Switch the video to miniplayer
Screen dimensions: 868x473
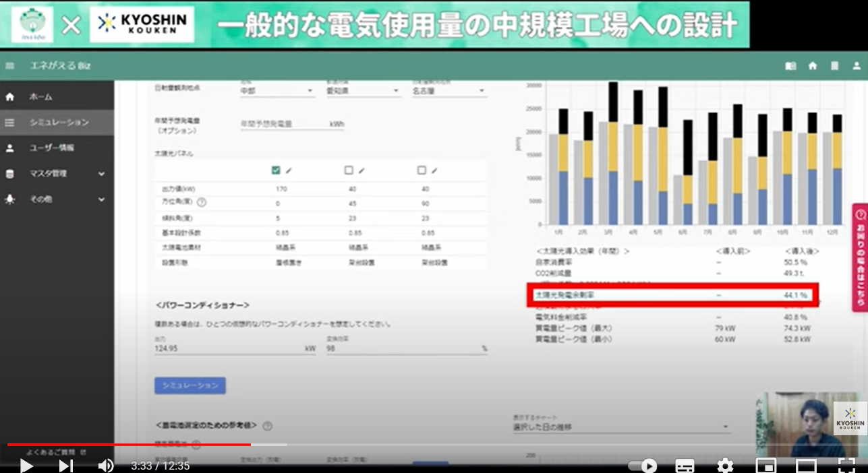tap(765, 466)
